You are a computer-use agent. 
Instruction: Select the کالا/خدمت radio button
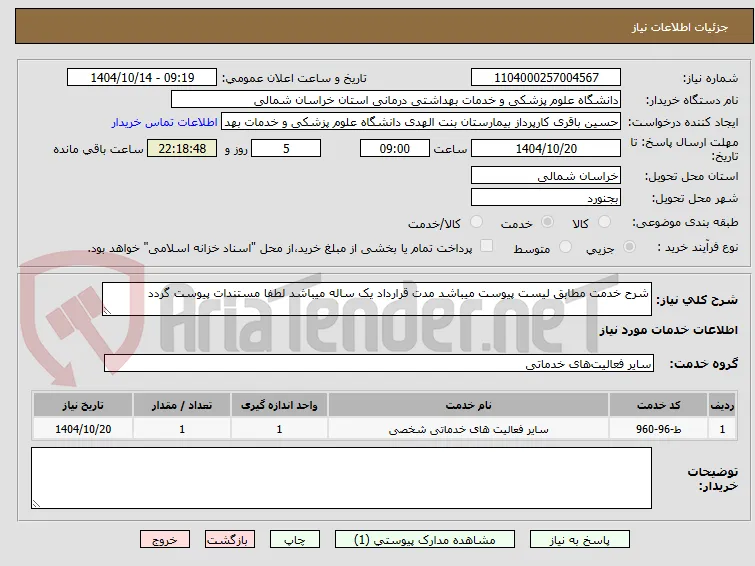pyautogui.click(x=476, y=222)
